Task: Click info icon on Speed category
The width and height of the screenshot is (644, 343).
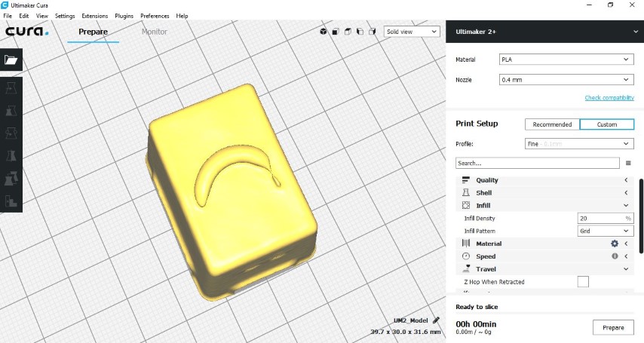Action: tap(615, 256)
